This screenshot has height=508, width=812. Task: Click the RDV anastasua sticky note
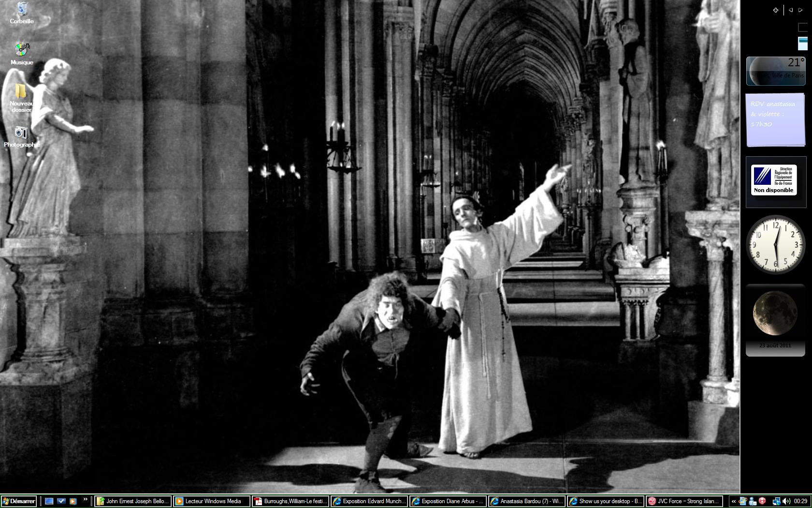(x=776, y=119)
